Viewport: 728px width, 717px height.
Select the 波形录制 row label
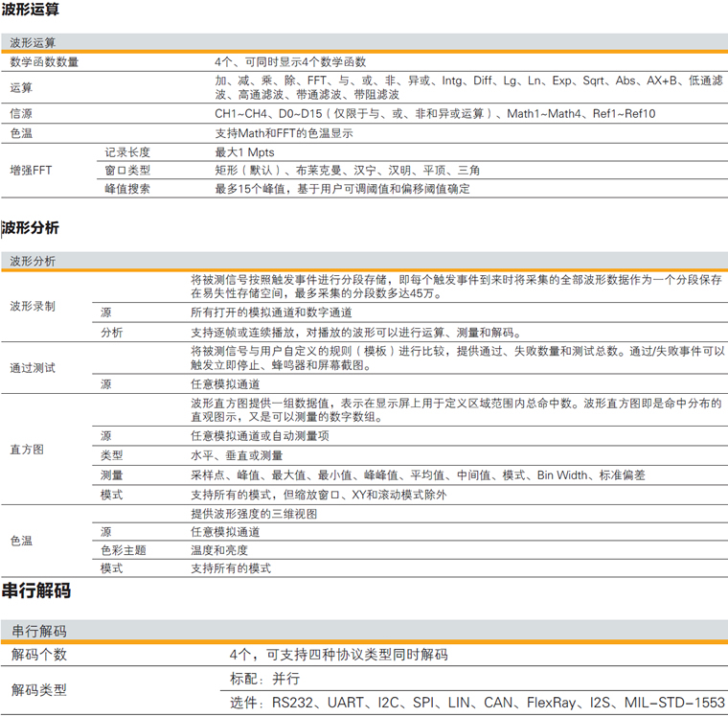click(33, 306)
